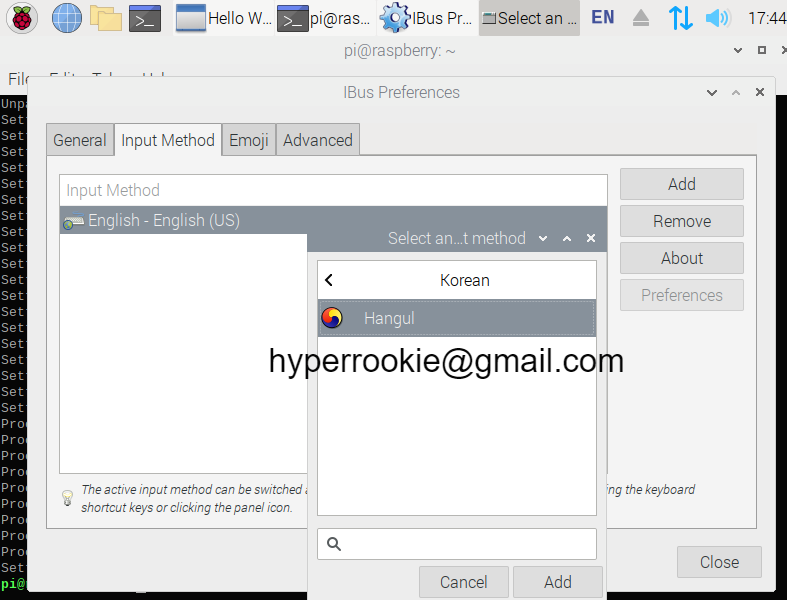787x600 pixels.
Task: Switch to the Input Method tab
Action: click(x=168, y=140)
